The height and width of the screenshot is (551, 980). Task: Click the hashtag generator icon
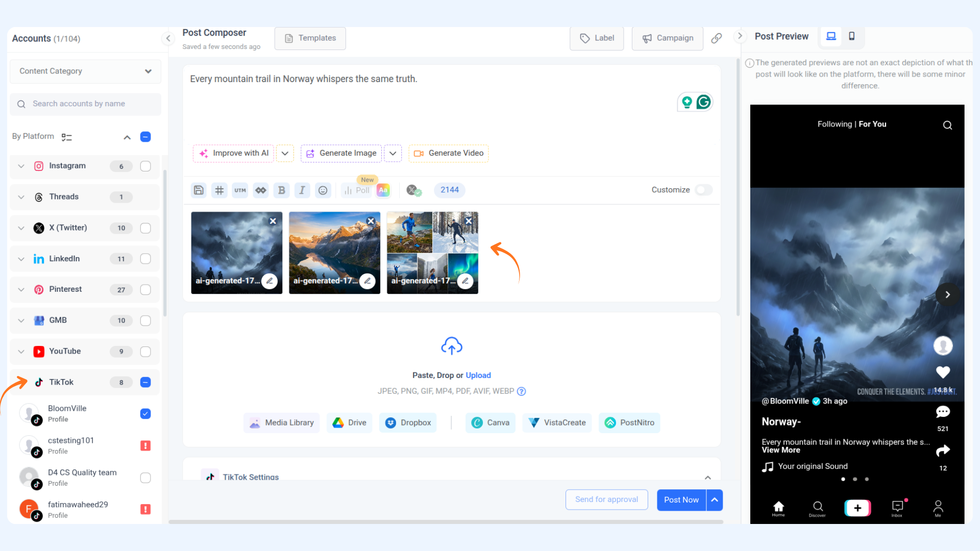click(219, 190)
